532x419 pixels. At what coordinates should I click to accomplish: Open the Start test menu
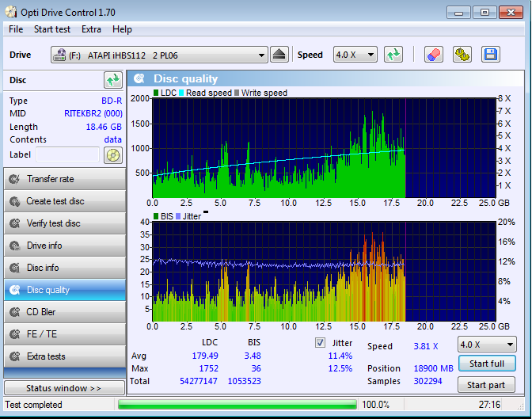pyautogui.click(x=52, y=29)
